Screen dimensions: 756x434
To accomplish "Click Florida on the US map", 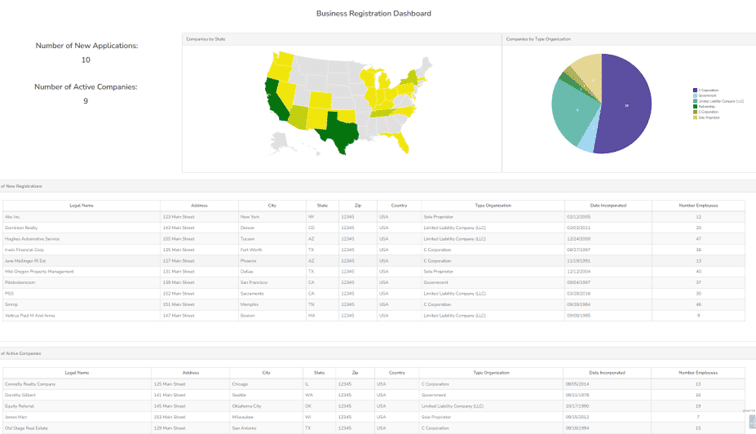I will pyautogui.click(x=401, y=141).
